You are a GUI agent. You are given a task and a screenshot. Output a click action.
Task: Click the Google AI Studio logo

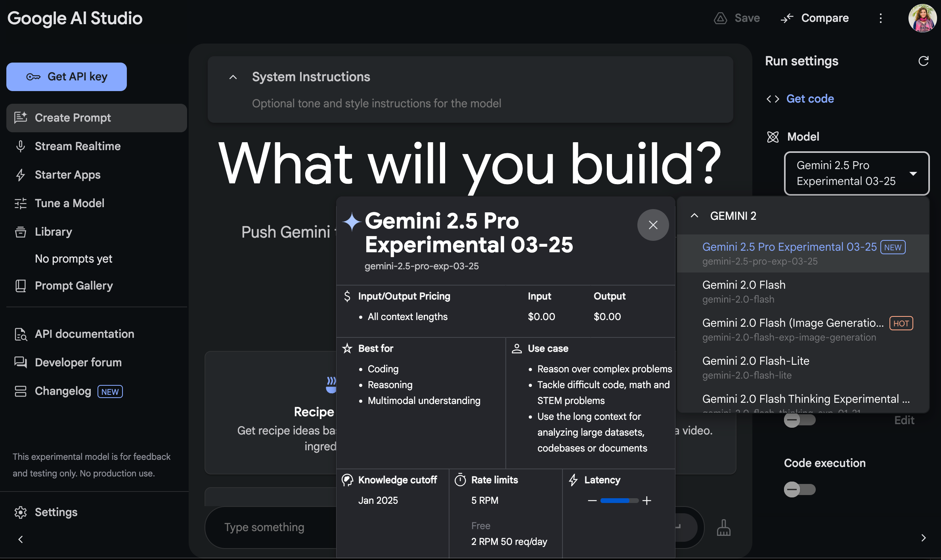coord(75,18)
